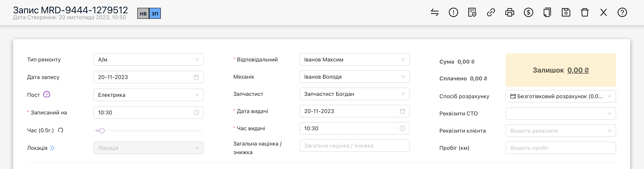Open the Пост dropdown showing Електрика

point(148,95)
